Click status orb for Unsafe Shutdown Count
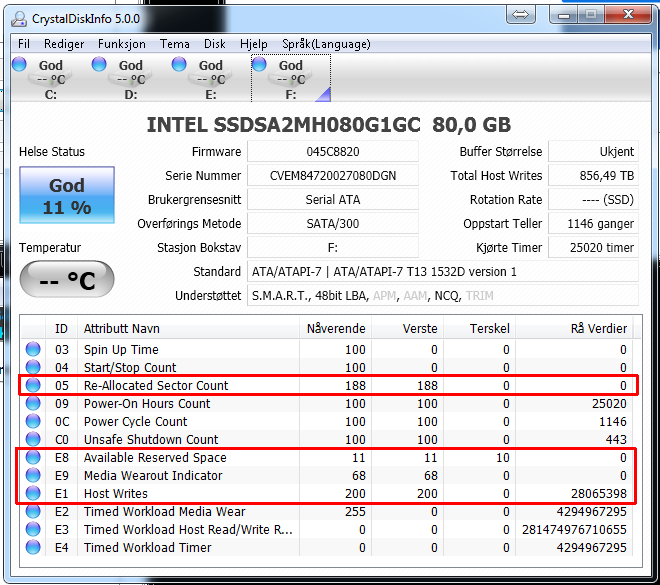The image size is (660, 585). (33, 439)
